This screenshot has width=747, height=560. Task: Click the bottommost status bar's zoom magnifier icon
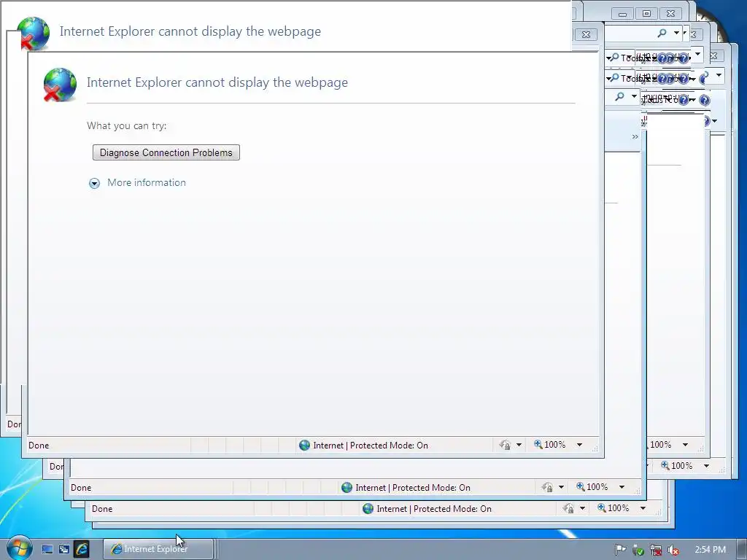coord(601,508)
